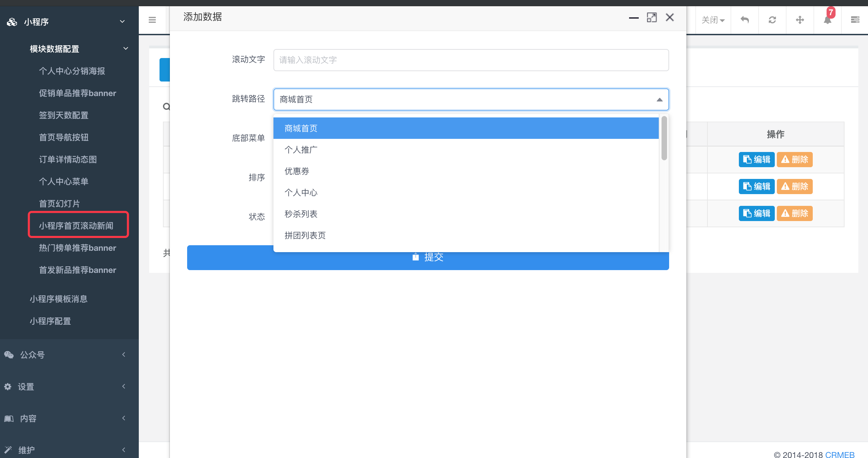Expand the 维护 sidebar section
The image size is (868, 458).
(124, 450)
